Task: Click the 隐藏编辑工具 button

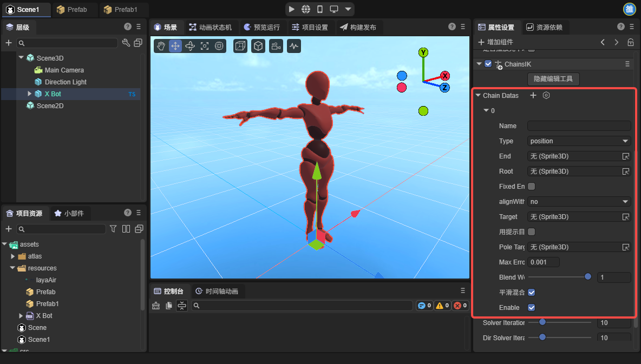Action: tap(553, 79)
